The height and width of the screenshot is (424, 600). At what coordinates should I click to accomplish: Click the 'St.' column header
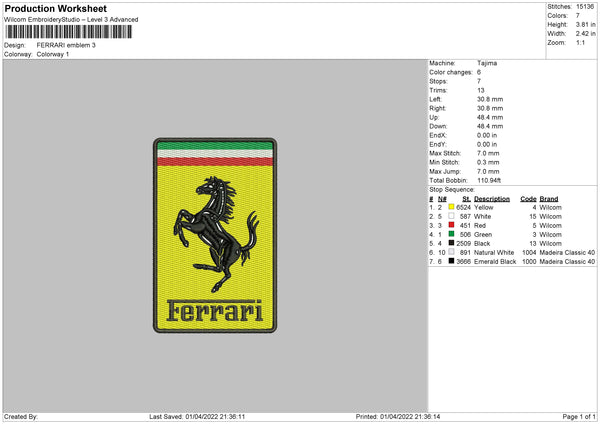point(466,199)
